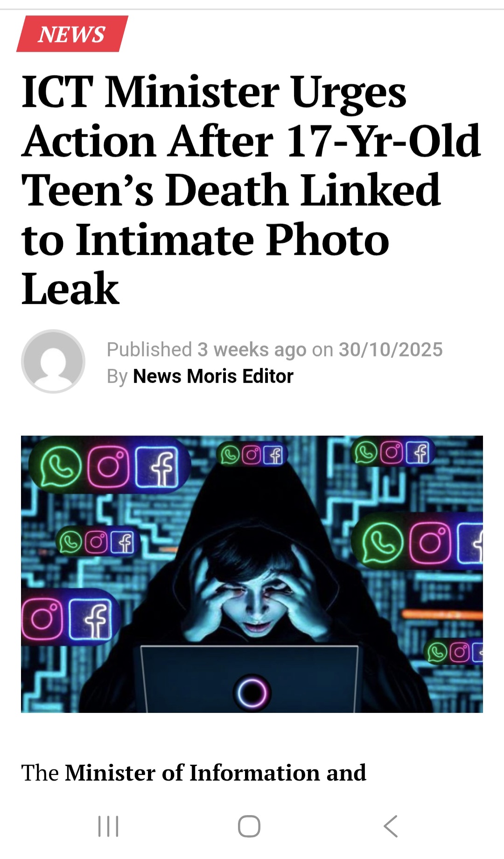Click the Facebook icon at the image's lower-left edge
504x859 pixels.
(91, 619)
